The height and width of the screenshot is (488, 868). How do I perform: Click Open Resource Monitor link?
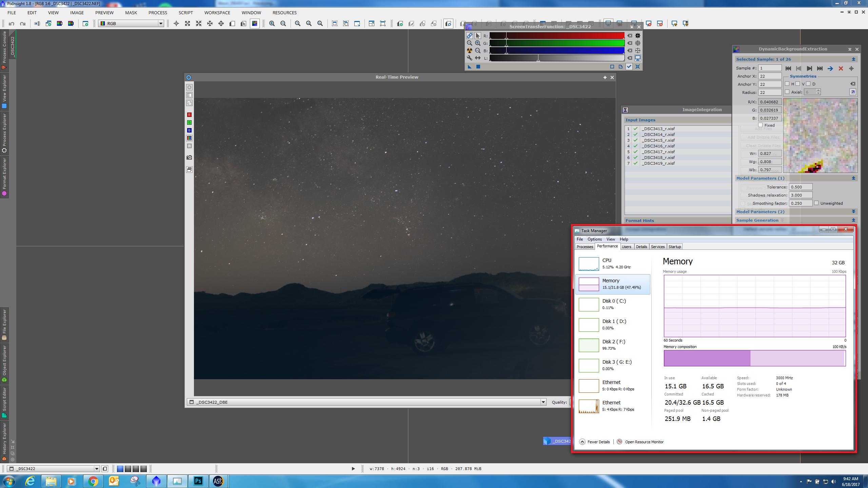tap(644, 442)
